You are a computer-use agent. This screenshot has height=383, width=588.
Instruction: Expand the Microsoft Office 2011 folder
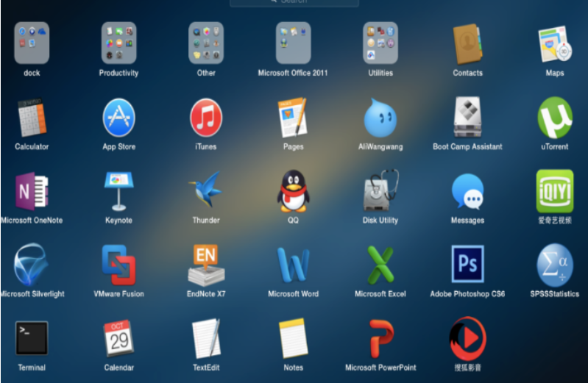pos(293,43)
